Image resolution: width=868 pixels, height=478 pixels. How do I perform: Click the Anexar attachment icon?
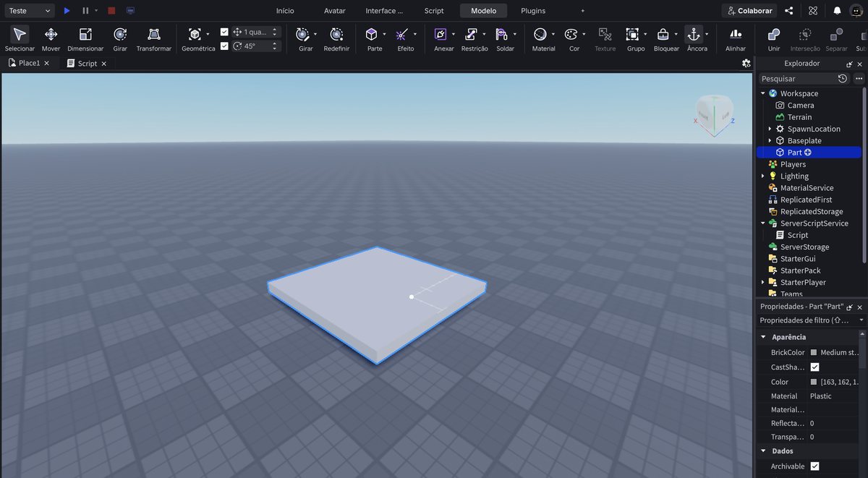click(440, 34)
